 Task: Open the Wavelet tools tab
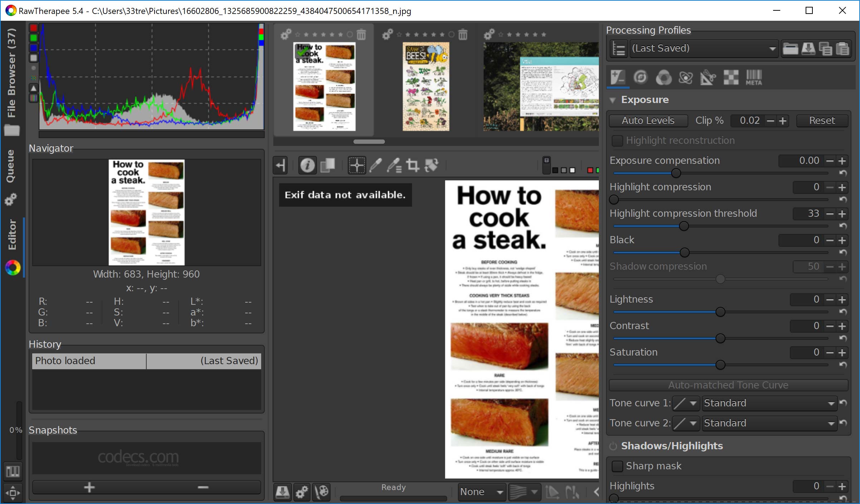tap(685, 77)
